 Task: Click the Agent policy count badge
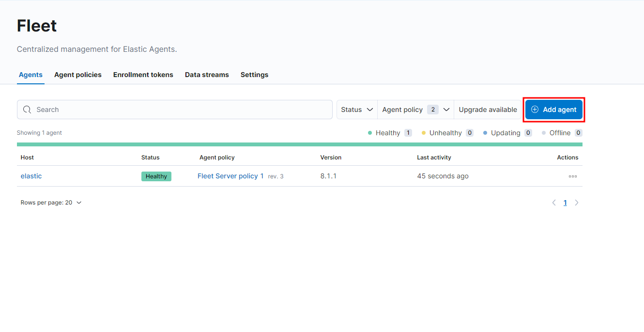click(x=432, y=110)
